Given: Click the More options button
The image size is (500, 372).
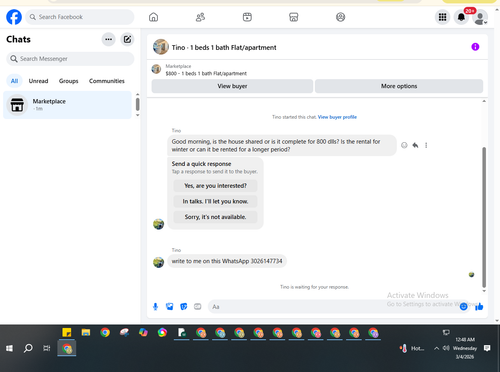Looking at the screenshot, I should [399, 86].
